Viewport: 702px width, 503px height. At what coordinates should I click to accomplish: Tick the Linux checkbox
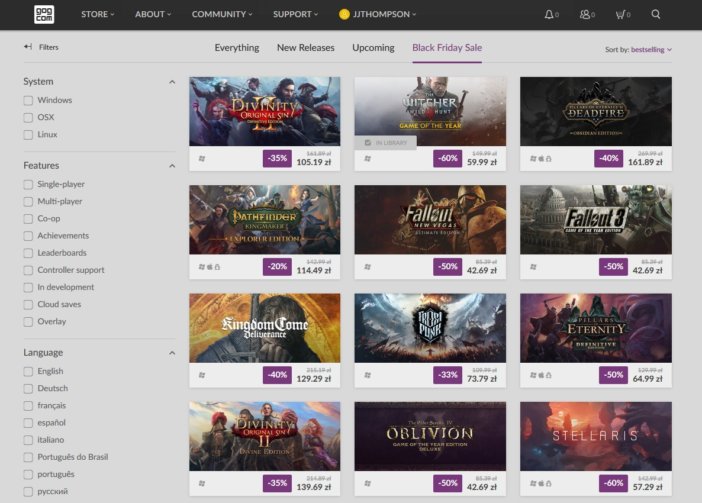[x=28, y=135]
